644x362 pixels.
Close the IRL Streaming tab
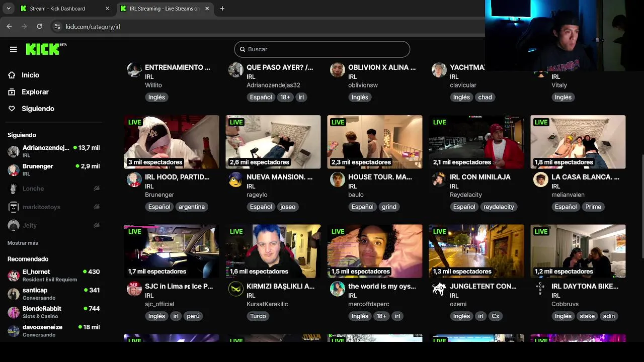[207, 9]
